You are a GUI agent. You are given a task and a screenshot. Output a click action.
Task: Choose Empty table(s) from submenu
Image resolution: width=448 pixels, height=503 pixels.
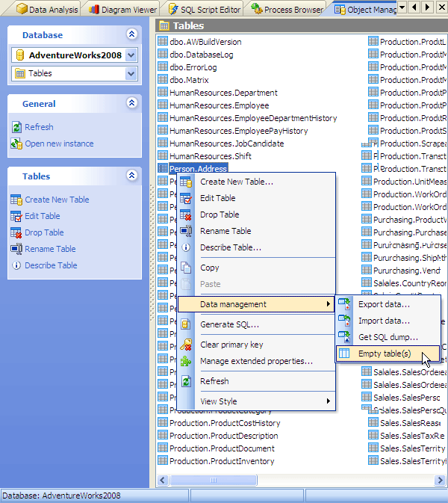click(388, 354)
